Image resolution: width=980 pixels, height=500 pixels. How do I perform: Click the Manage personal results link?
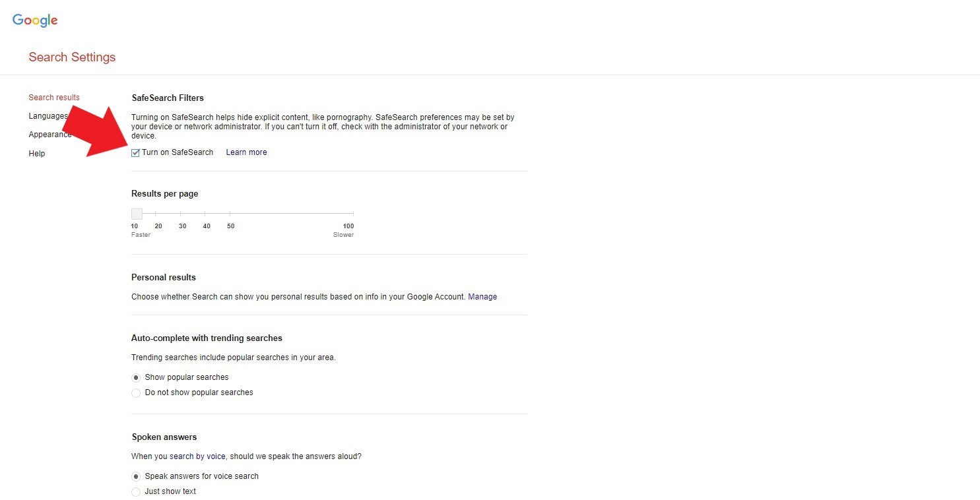click(x=482, y=297)
